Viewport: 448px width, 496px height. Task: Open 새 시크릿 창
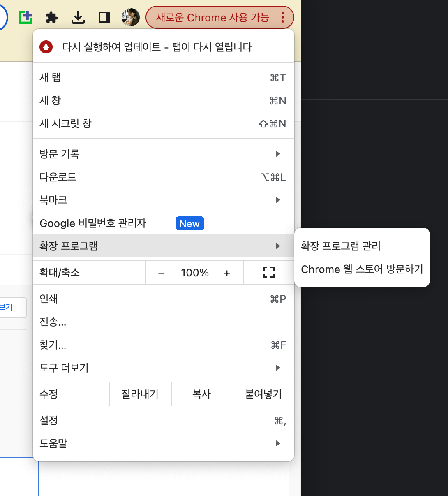coord(164,124)
